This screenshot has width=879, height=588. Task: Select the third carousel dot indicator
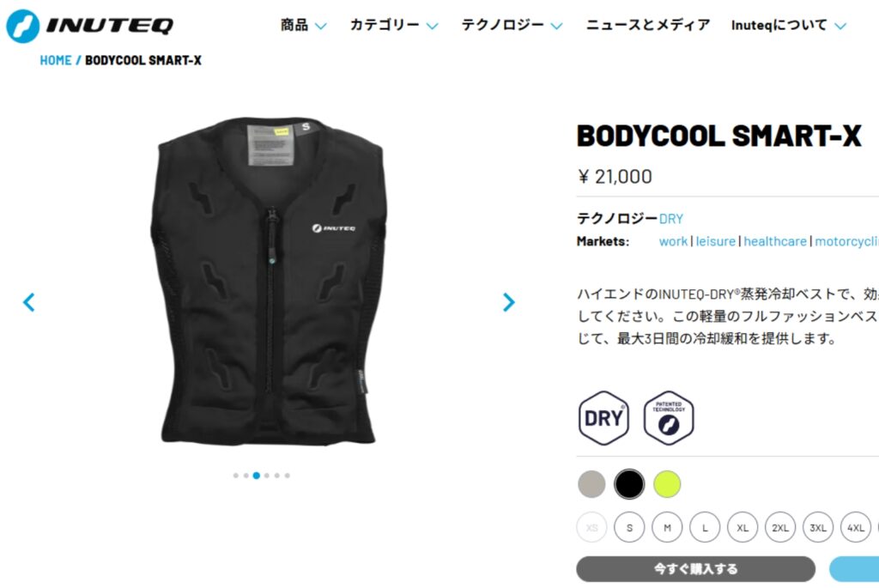tap(256, 476)
